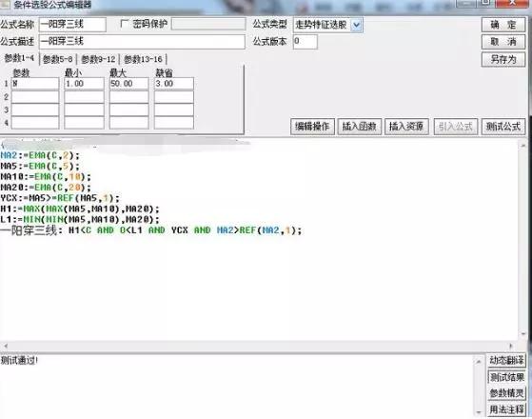The height and width of the screenshot is (419, 532).
Task: Click parameter 1 name field N
Action: pos(35,84)
